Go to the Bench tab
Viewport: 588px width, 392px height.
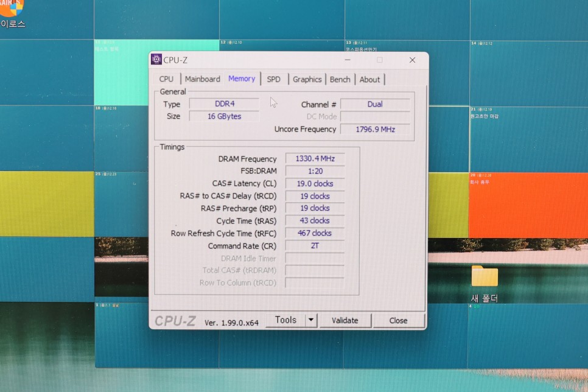340,80
